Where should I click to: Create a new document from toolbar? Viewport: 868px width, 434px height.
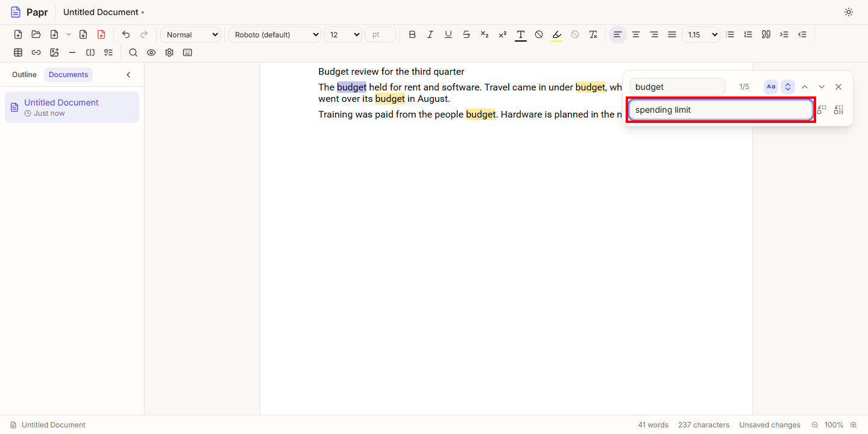point(18,34)
